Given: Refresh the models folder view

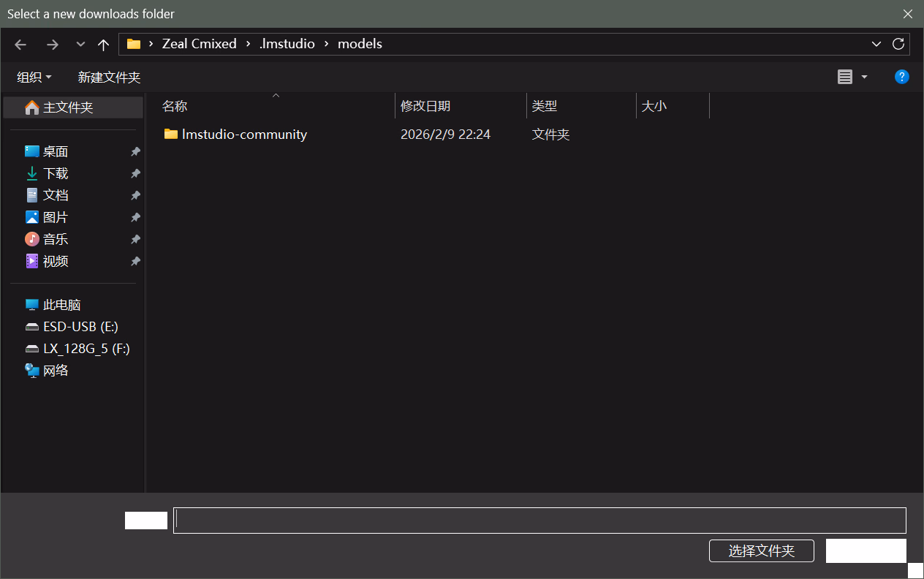Looking at the screenshot, I should click(x=898, y=44).
